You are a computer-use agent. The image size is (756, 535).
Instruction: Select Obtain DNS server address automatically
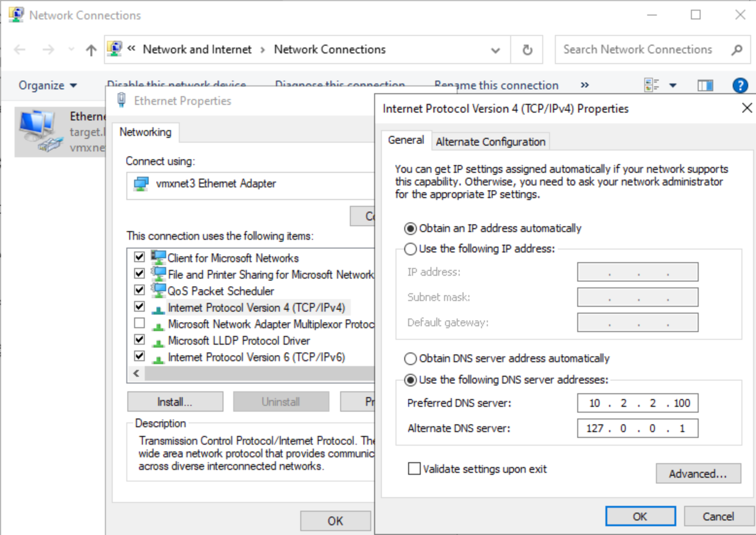pos(411,359)
